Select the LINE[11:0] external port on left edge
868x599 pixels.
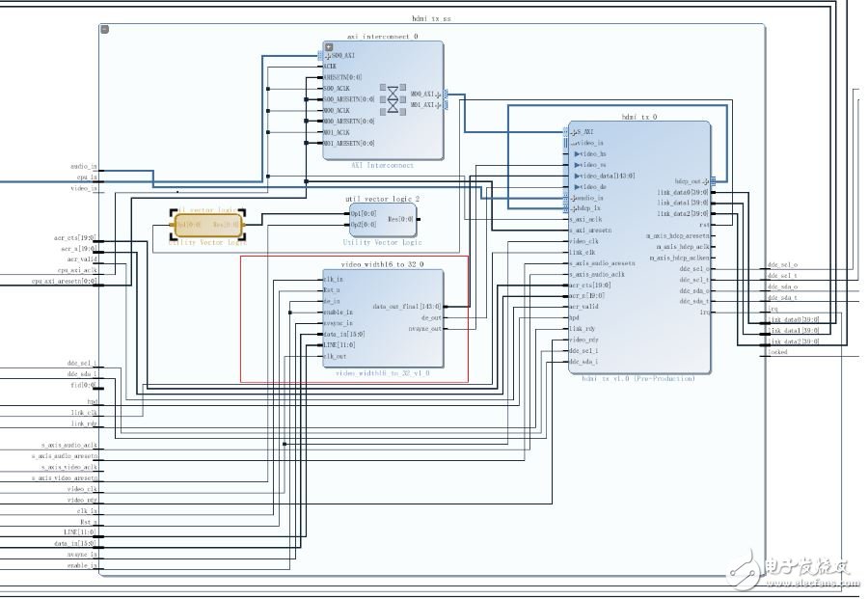click(80, 532)
